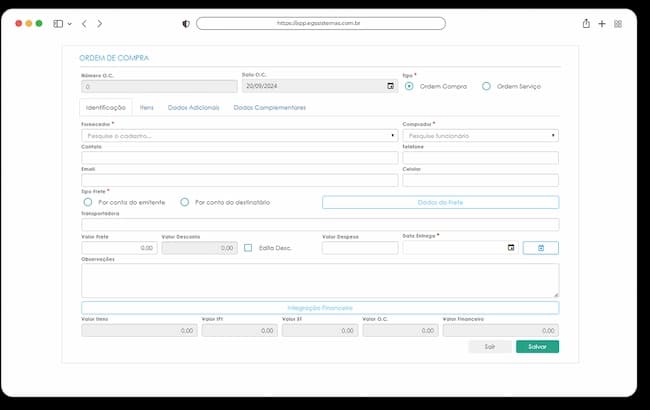650x410 pixels.
Task: Click into the Observações text area
Action: point(320,280)
